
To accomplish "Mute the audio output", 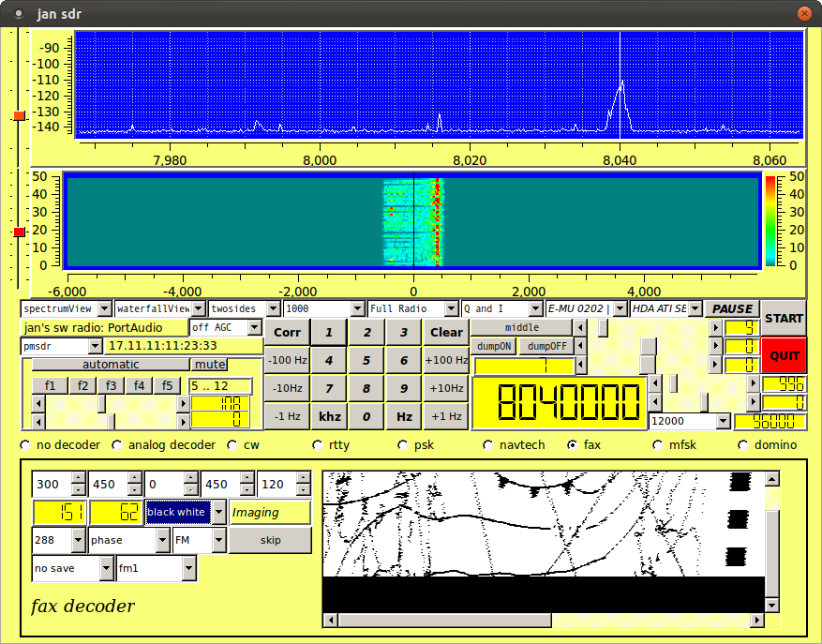I will pyautogui.click(x=210, y=365).
